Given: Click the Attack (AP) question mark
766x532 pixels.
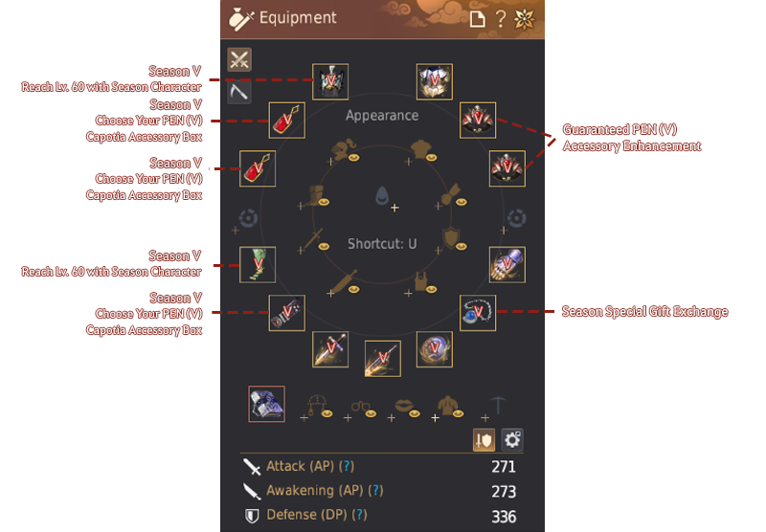Looking at the screenshot, I should 347,466.
